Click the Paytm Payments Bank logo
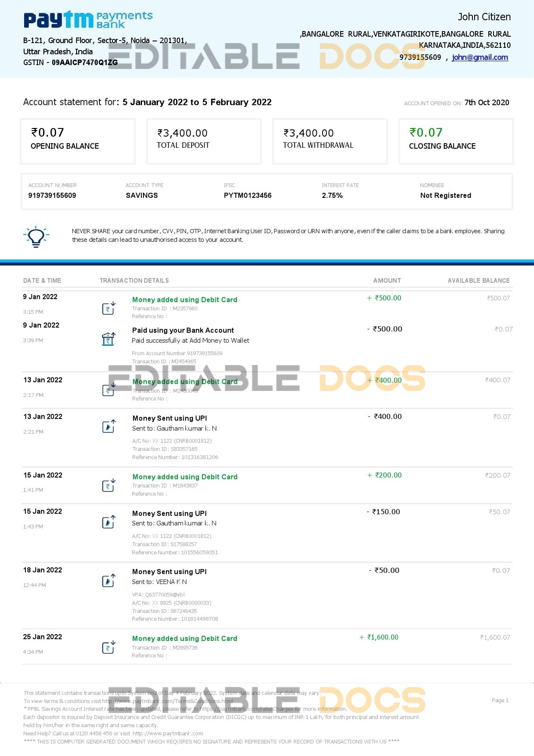The height and width of the screenshot is (756, 534). pos(88,20)
